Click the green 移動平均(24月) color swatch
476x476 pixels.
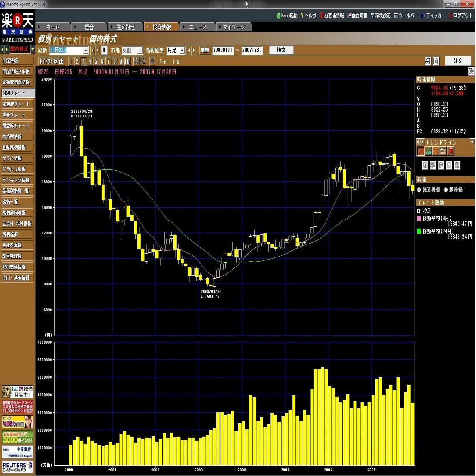click(x=419, y=231)
